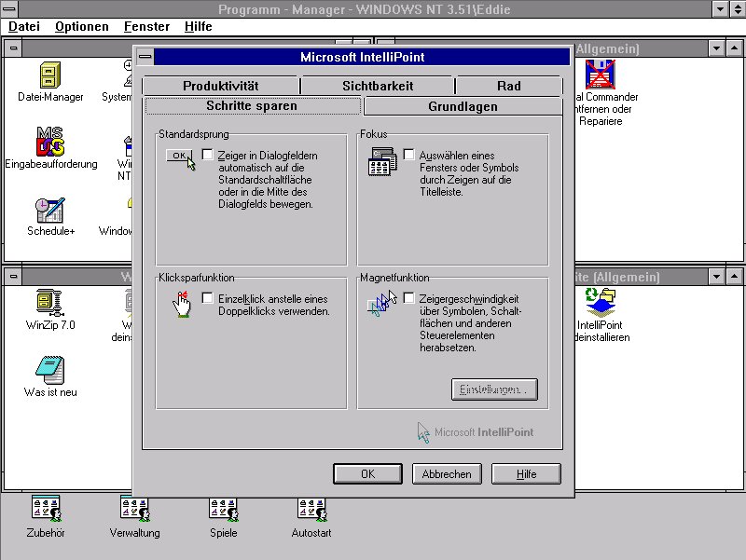
Task: Open the Autostart program group icon
Action: (311, 509)
